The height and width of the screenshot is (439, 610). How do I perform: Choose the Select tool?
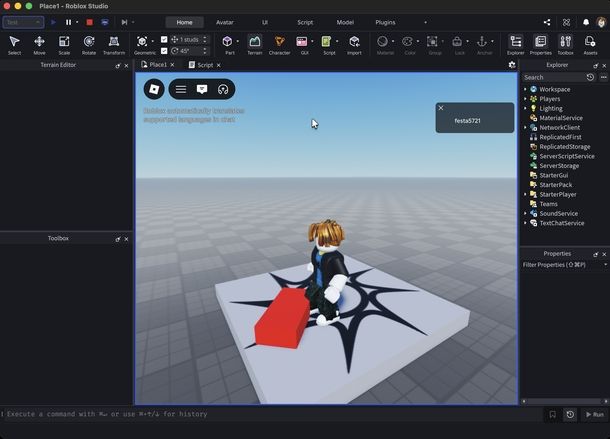coord(14,45)
